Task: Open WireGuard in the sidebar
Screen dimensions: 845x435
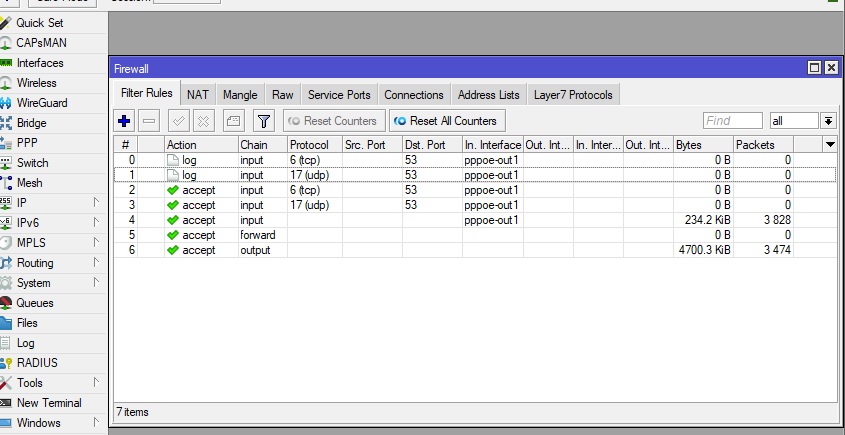Action: (42, 102)
